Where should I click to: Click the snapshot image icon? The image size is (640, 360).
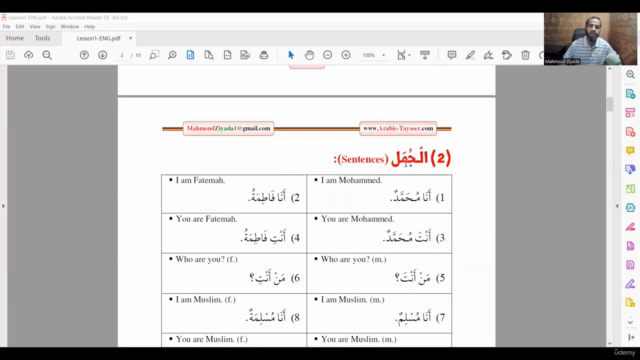(x=245, y=55)
